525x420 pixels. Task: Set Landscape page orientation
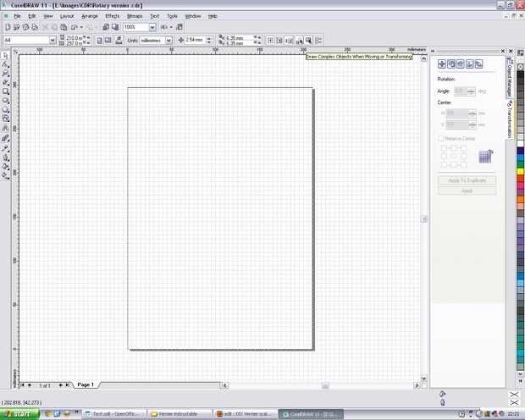tap(108, 41)
